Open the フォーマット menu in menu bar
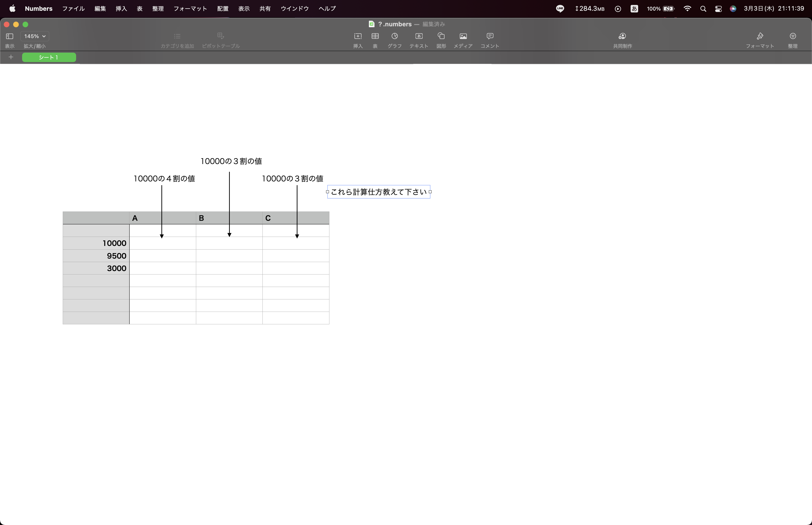 coord(190,8)
